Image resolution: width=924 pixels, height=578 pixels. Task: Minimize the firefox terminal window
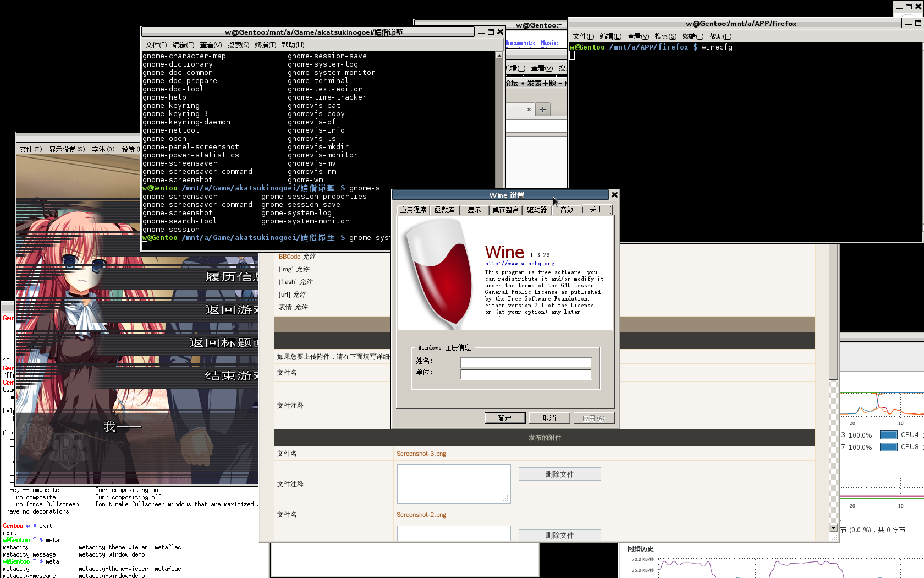click(x=908, y=23)
